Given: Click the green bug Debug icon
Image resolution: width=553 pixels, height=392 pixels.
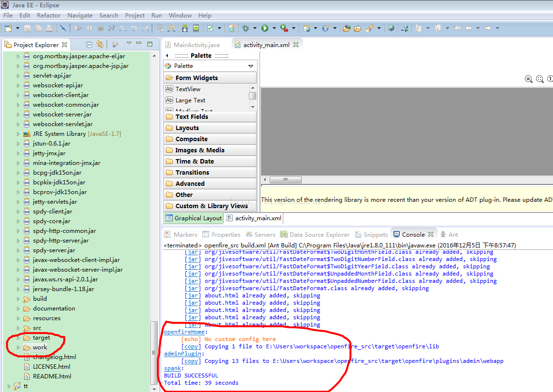Looking at the screenshot, I should [246, 28].
